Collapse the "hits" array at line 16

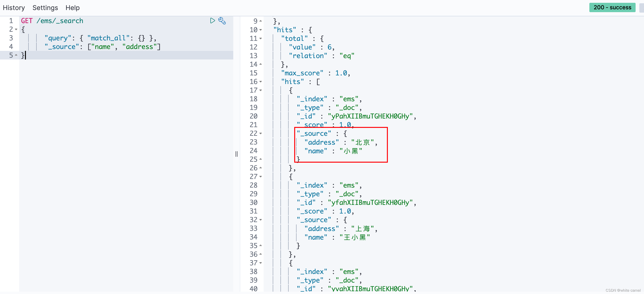[x=261, y=82]
